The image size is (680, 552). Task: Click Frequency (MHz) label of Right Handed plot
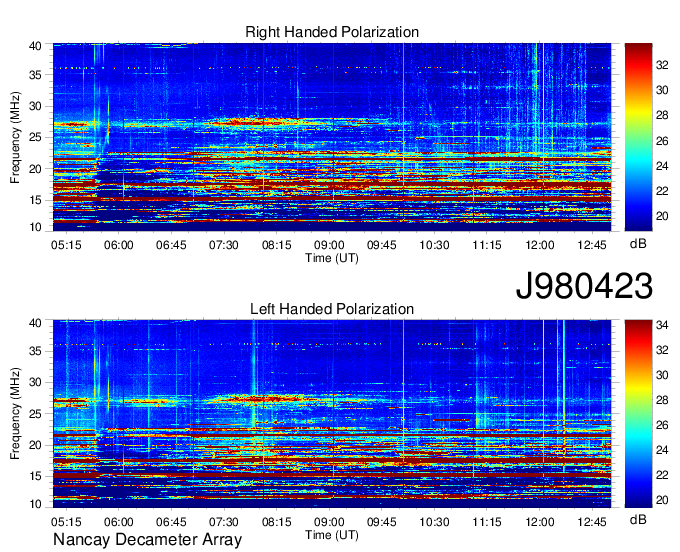[x=15, y=137]
